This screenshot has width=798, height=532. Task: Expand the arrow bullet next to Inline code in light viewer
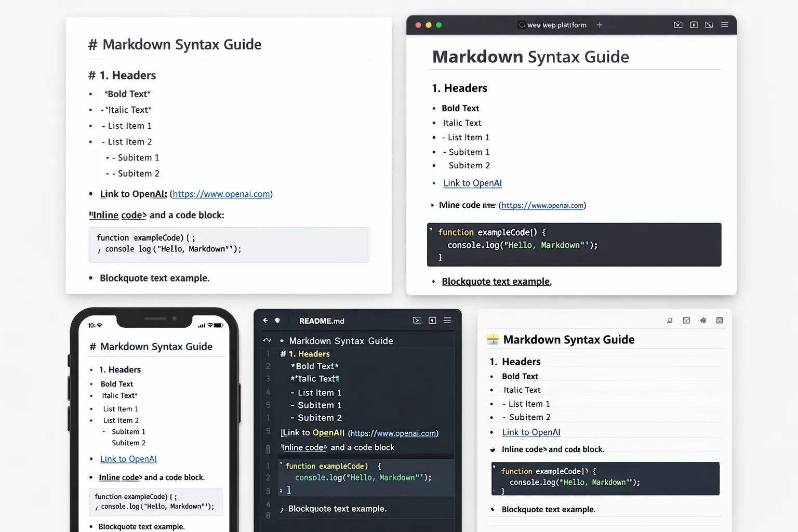(x=493, y=450)
